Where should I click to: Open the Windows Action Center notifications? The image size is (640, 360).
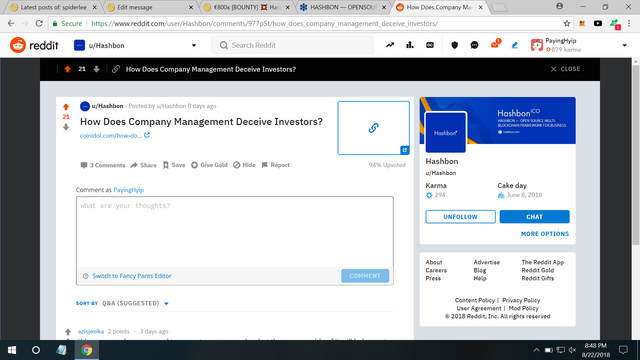pyautogui.click(x=623, y=350)
